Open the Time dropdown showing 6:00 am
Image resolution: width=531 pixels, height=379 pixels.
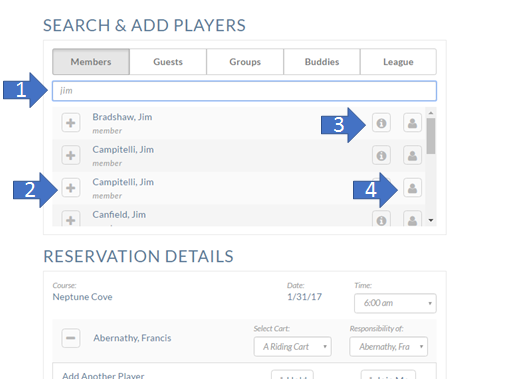coord(395,303)
